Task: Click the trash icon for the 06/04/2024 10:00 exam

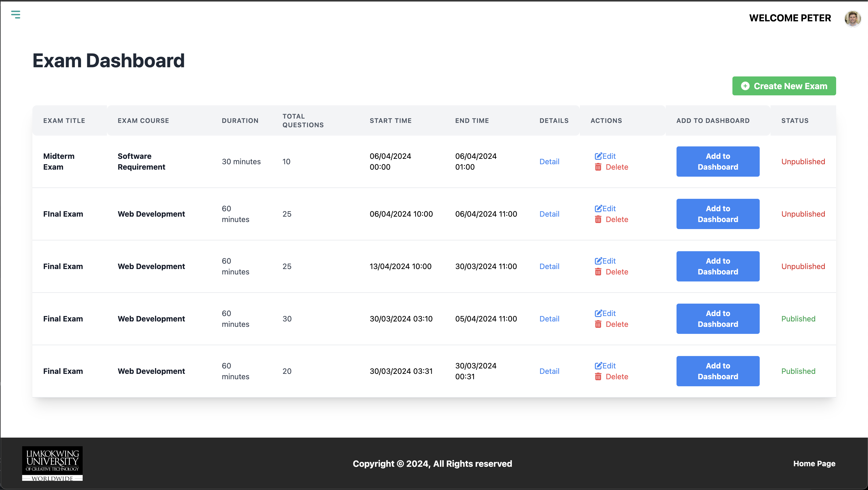Action: pos(598,219)
